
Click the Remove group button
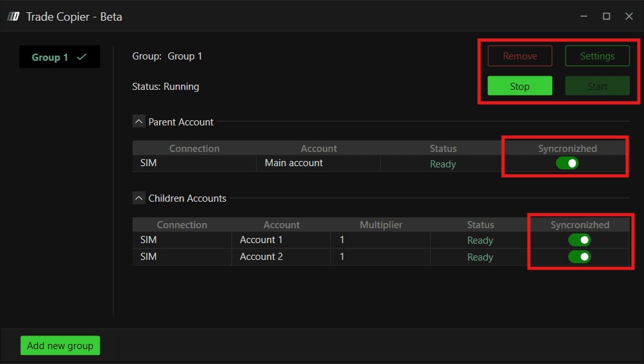pos(520,56)
